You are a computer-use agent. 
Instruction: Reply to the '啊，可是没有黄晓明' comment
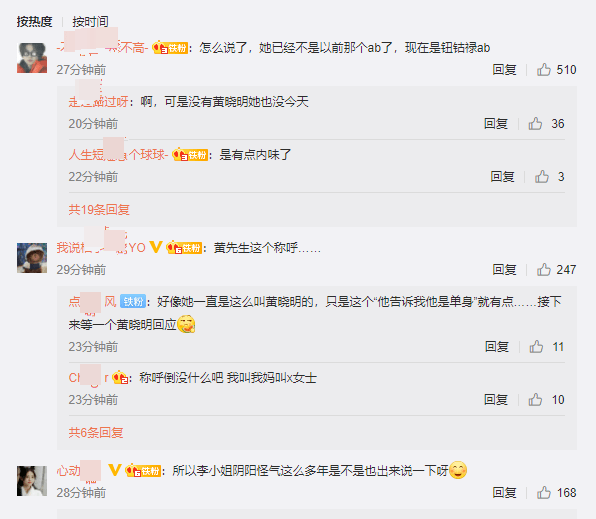[496, 124]
